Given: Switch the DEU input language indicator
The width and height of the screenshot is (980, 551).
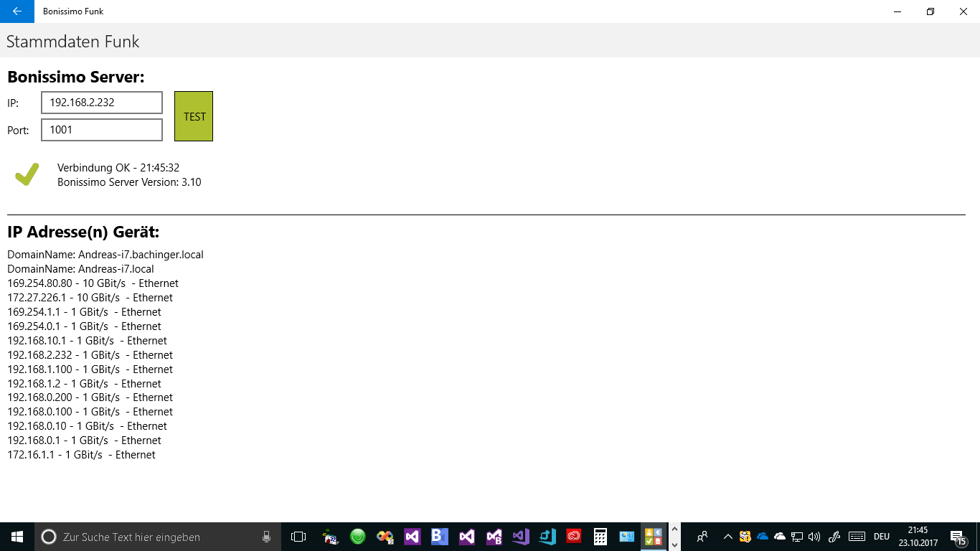Looking at the screenshot, I should (x=882, y=537).
